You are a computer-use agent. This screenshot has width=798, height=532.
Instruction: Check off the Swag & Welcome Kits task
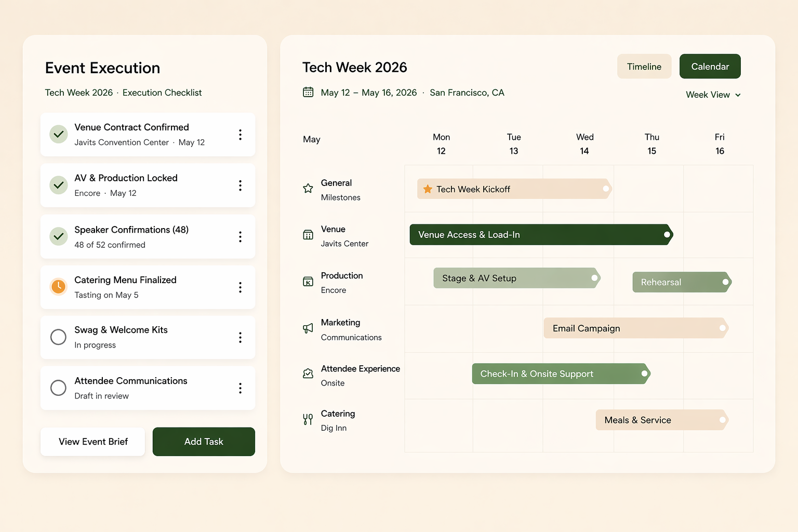point(58,337)
